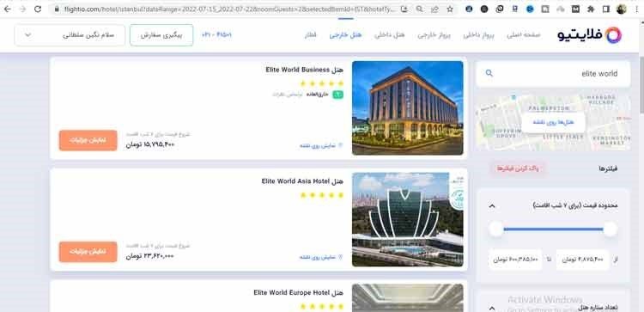Viewport: 644px width, 312px height.
Task: Collapse the hotel star count filter
Action: 492,308
